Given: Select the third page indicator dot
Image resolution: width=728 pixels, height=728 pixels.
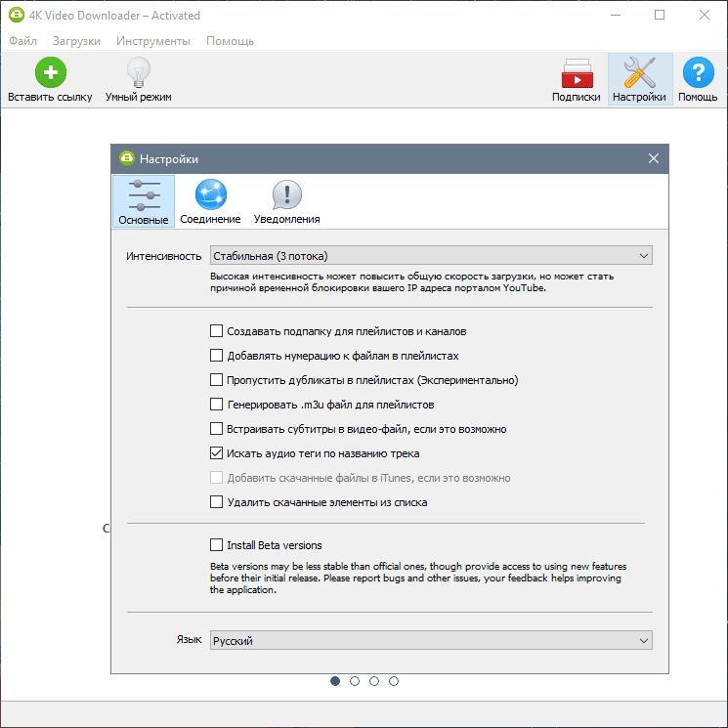Looking at the screenshot, I should [374, 681].
